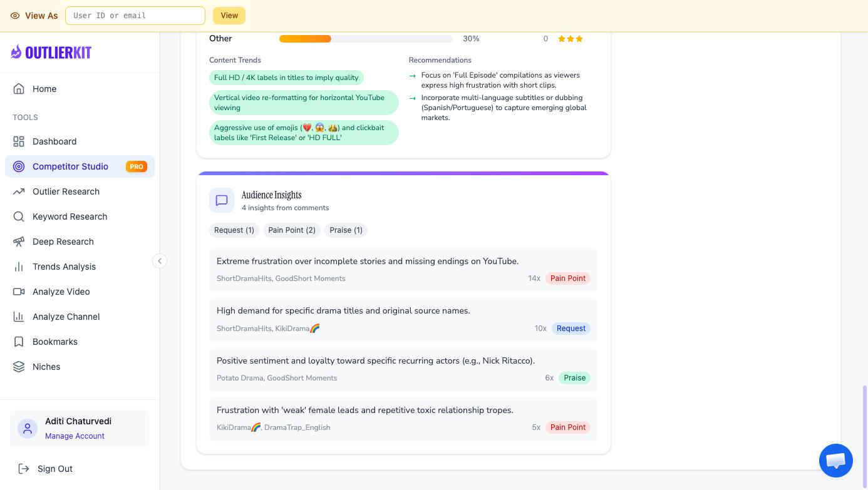Click the Keyword Research magnifier icon

19,217
